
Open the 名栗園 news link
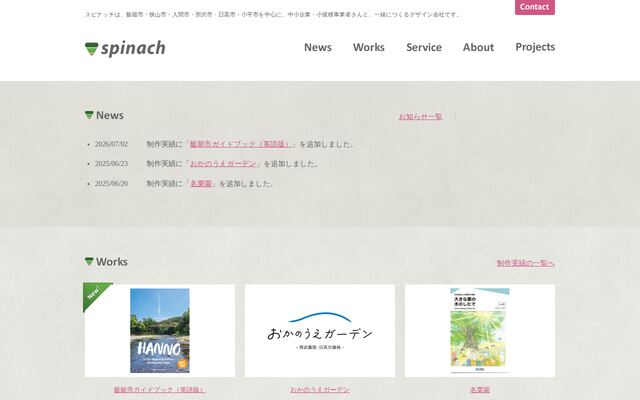point(201,184)
